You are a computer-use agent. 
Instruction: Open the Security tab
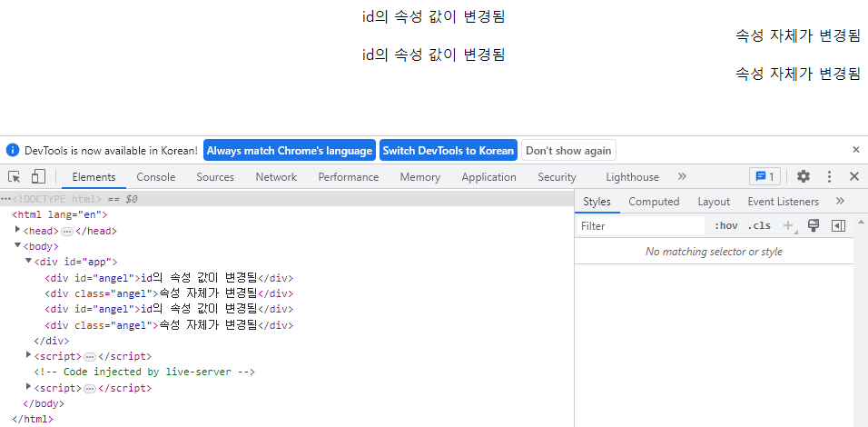pyautogui.click(x=557, y=177)
